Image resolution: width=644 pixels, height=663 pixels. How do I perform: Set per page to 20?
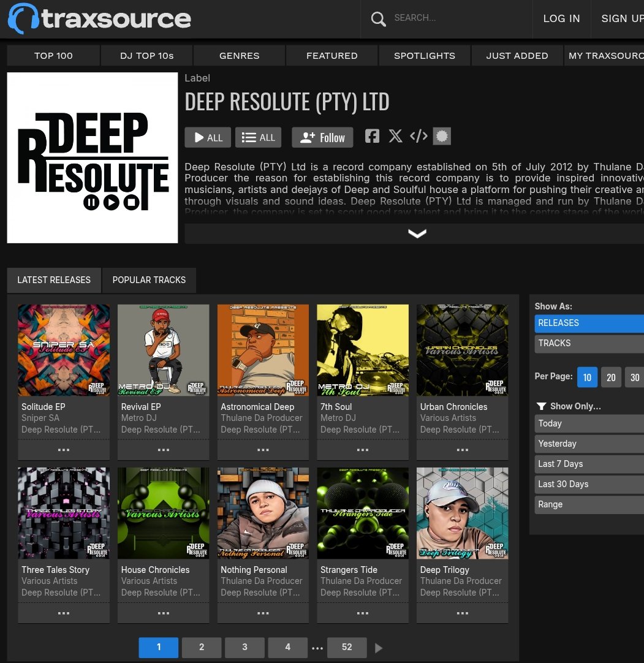coord(611,377)
